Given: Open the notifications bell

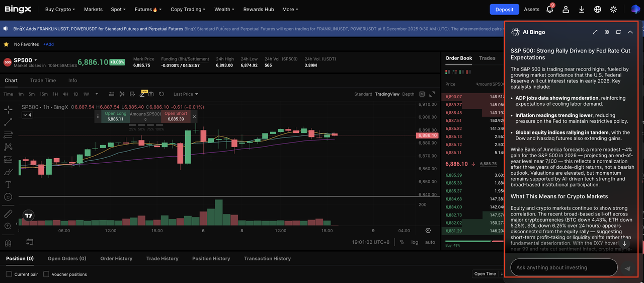Looking at the screenshot, I should coord(549,10).
